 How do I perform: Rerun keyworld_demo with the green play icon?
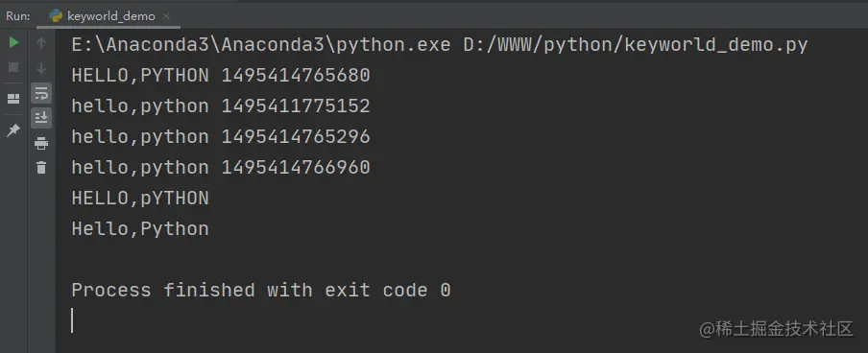[13, 42]
